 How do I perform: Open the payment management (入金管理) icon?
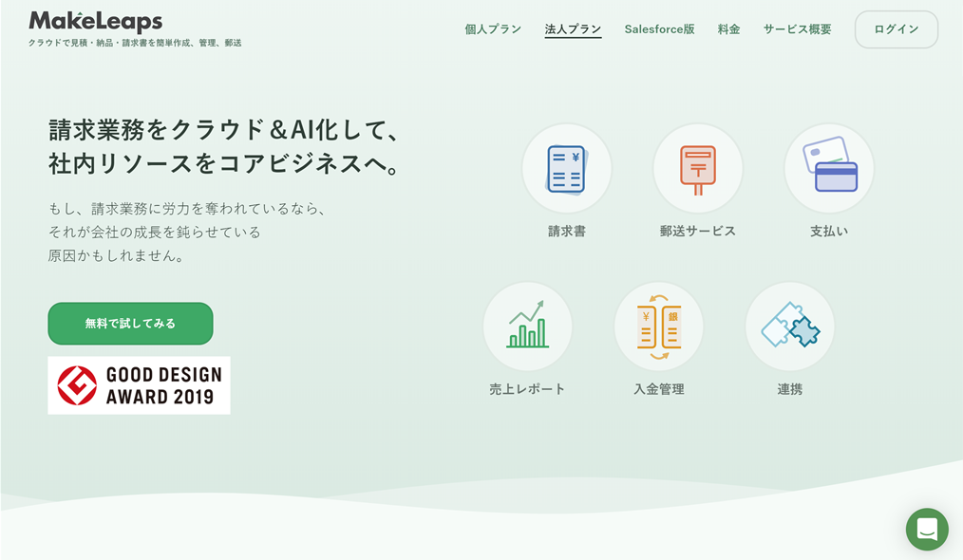coord(659,327)
